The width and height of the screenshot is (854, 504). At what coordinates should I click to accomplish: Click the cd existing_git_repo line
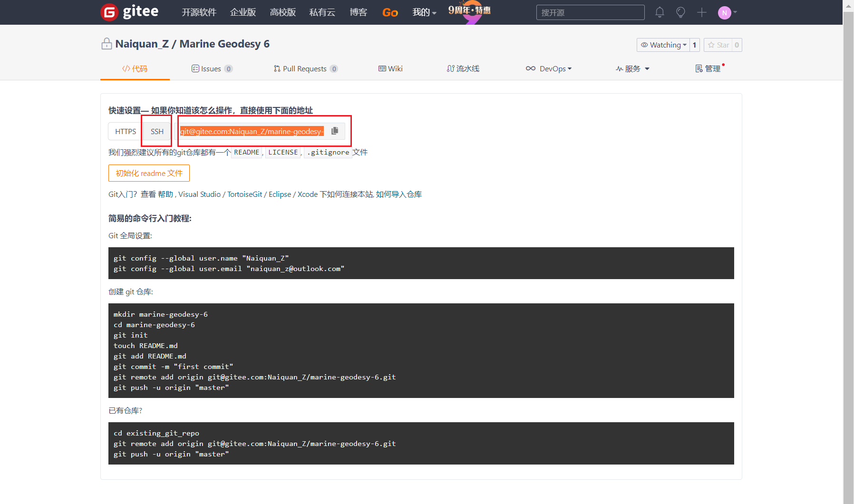coord(156,433)
